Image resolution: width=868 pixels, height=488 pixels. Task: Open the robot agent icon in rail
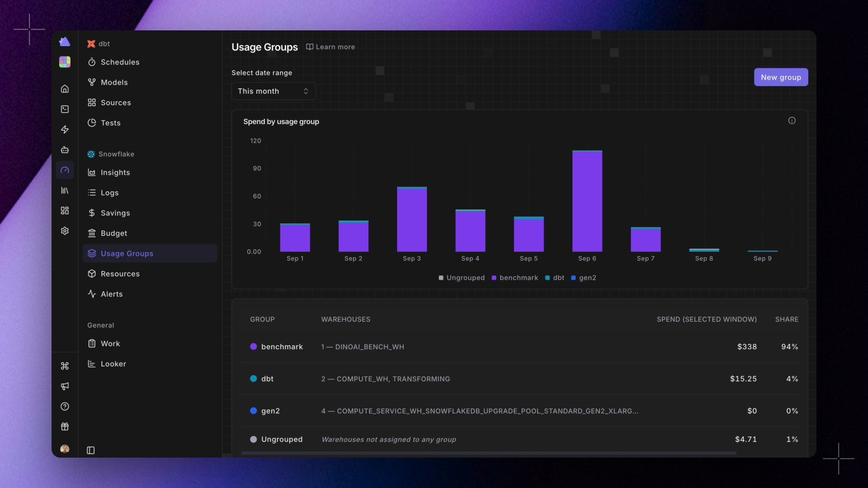(65, 150)
